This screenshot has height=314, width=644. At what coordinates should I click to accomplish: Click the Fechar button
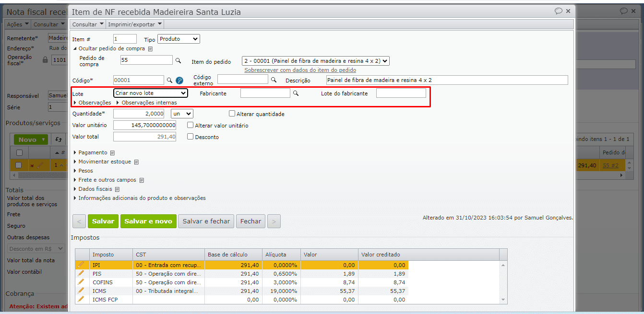[x=250, y=221]
